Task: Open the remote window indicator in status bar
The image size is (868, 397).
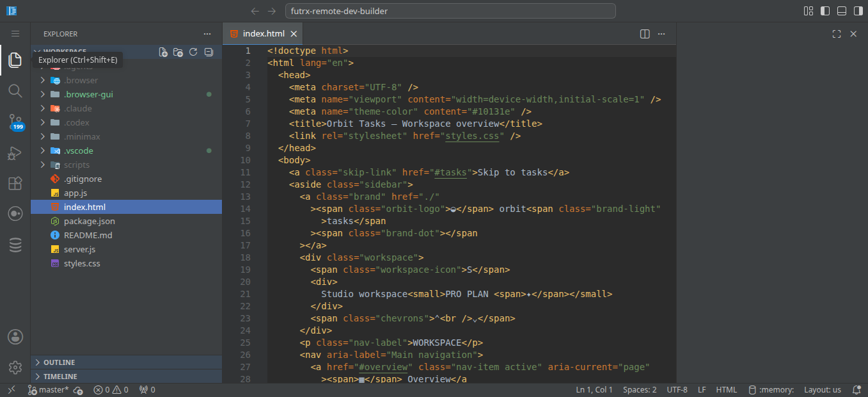Action: pyautogui.click(x=12, y=389)
